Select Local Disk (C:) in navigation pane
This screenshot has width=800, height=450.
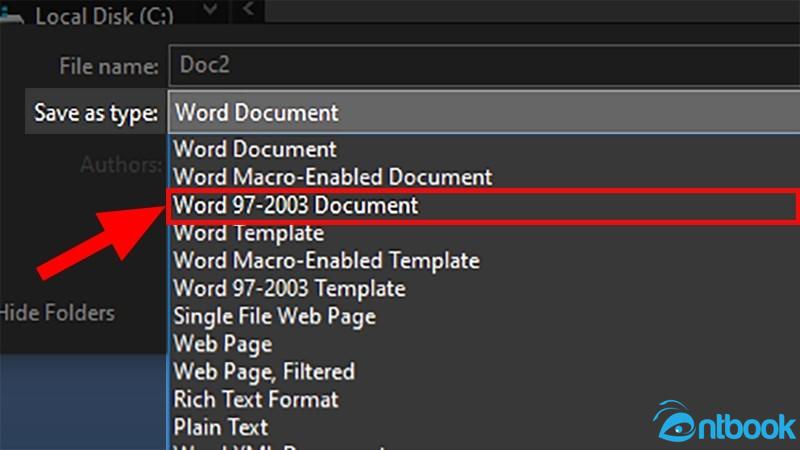104,15
